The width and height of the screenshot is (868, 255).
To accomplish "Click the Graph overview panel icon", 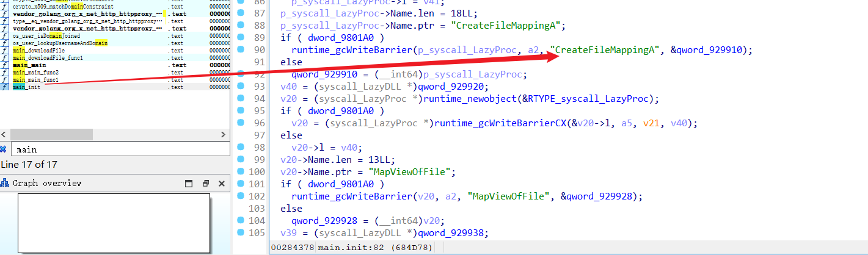I will click(x=5, y=183).
